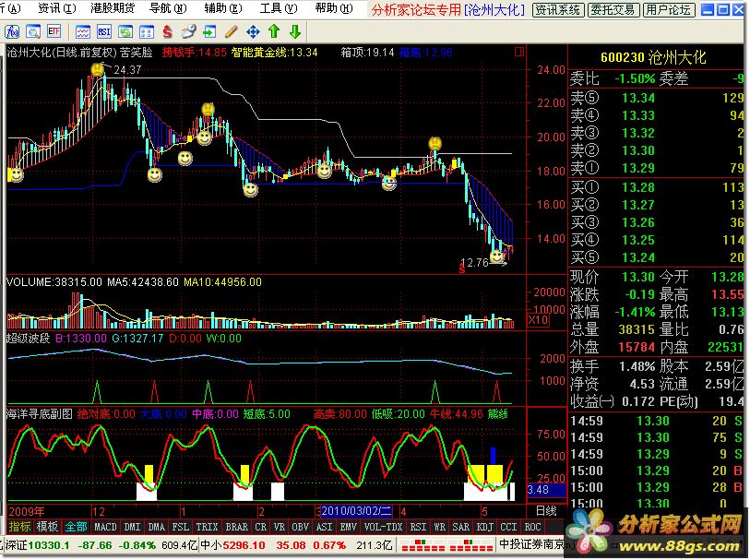Click the 卖⑤ 13.34 order row
750x560 pixels.
point(656,98)
